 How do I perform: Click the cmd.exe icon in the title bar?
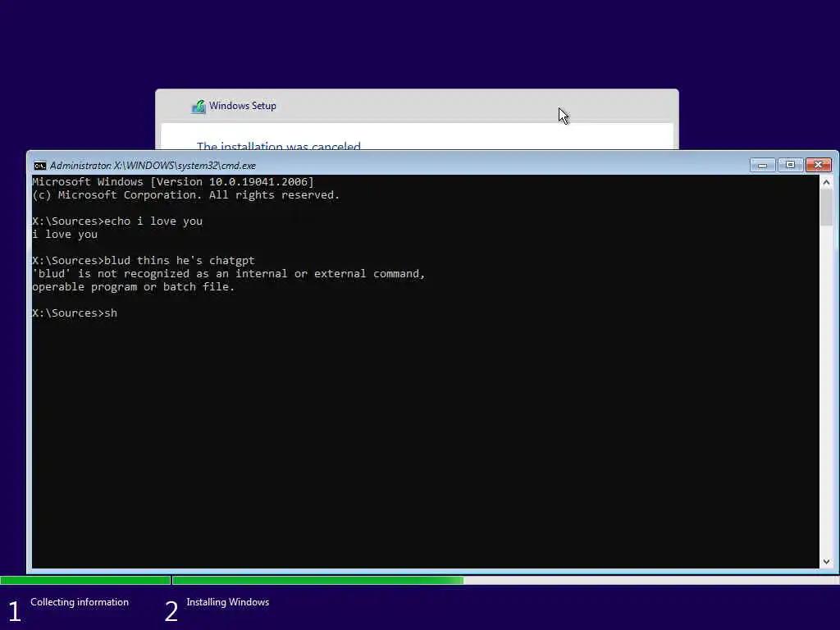[39, 166]
